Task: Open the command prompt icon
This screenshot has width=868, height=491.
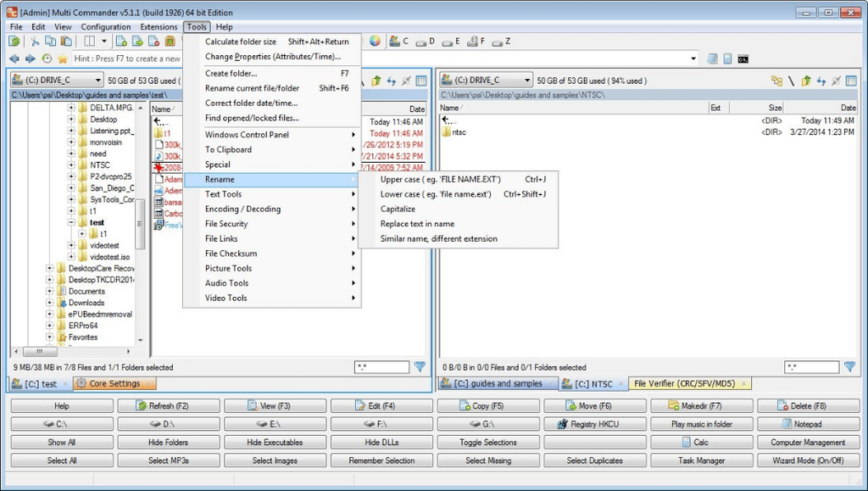Action: tap(743, 59)
